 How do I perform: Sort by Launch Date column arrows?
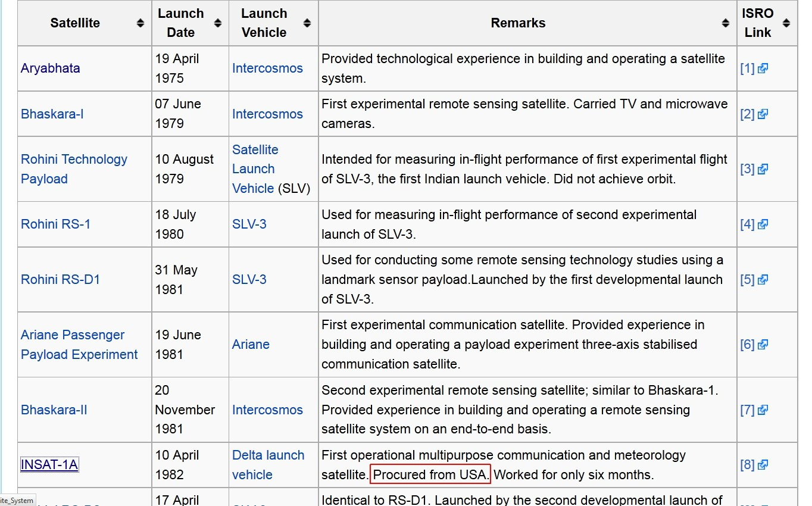(218, 23)
